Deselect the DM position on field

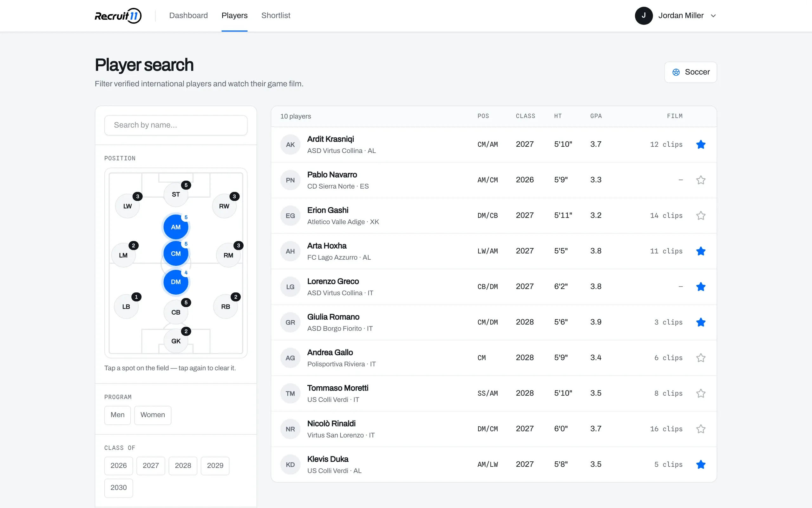tap(176, 282)
